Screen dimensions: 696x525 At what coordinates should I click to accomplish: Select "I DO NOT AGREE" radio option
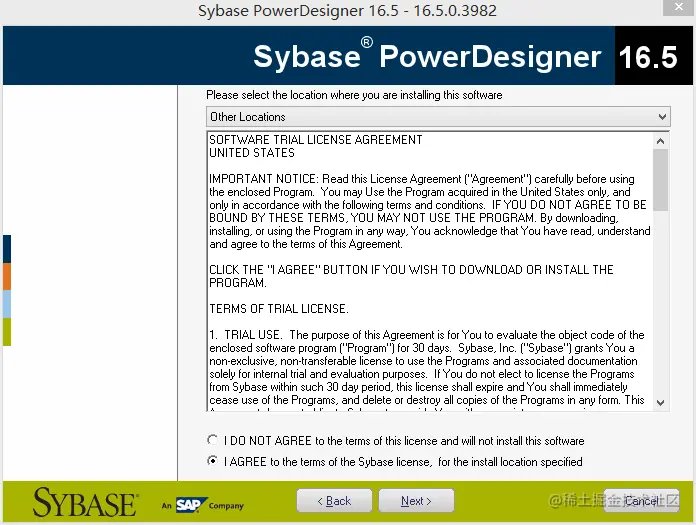click(213, 440)
